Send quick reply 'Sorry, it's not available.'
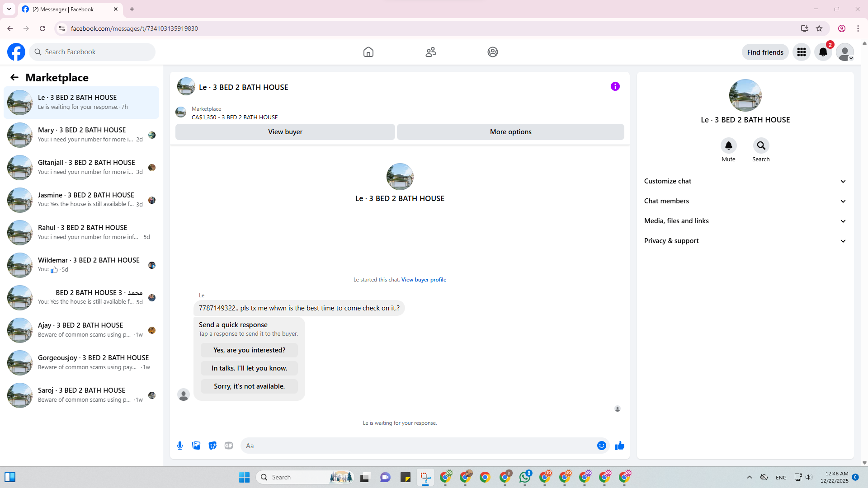The height and width of the screenshot is (488, 868). coord(250,386)
